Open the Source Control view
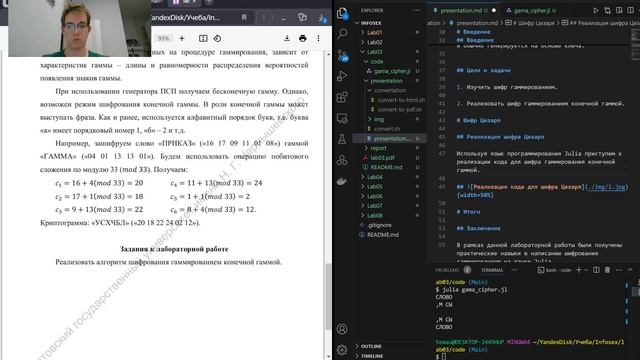 coord(342,56)
